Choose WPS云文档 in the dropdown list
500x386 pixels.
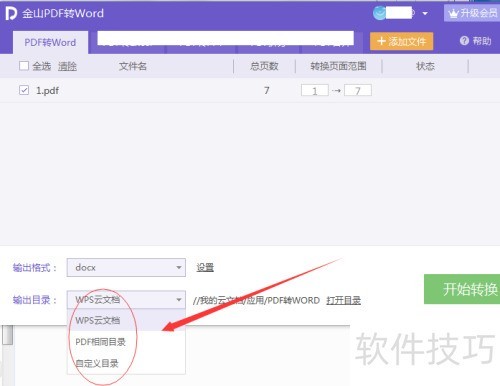point(126,320)
